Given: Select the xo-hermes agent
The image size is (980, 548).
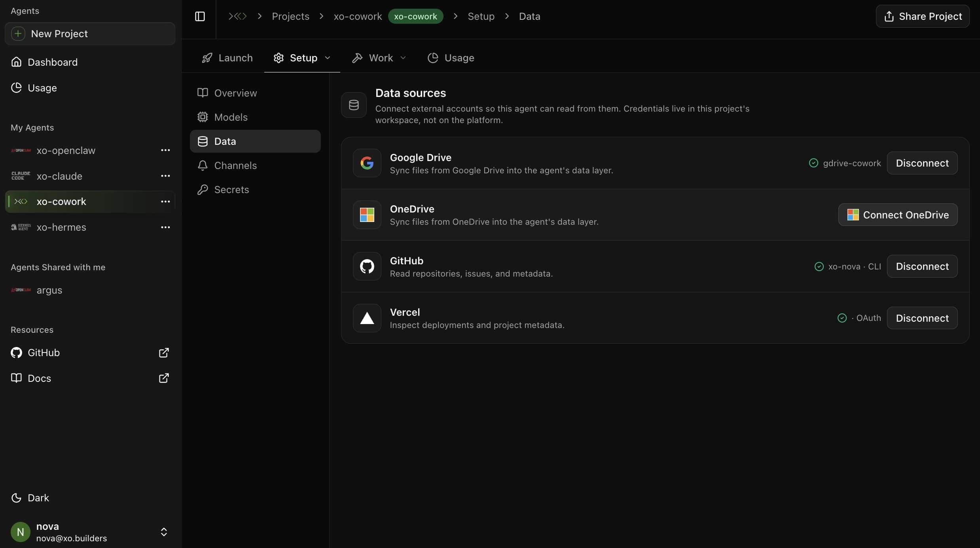Looking at the screenshot, I should coord(90,227).
